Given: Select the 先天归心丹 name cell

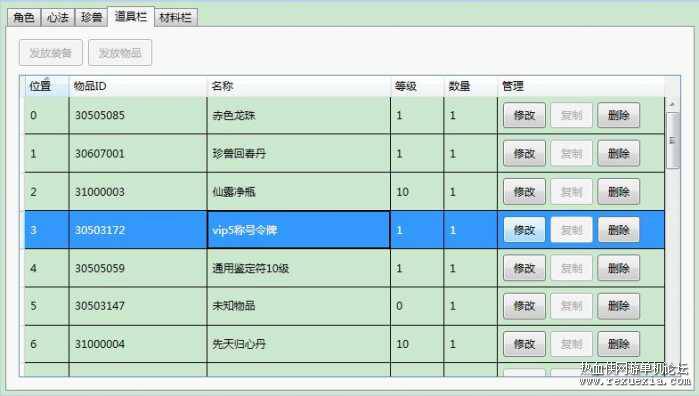Looking at the screenshot, I should (x=298, y=344).
